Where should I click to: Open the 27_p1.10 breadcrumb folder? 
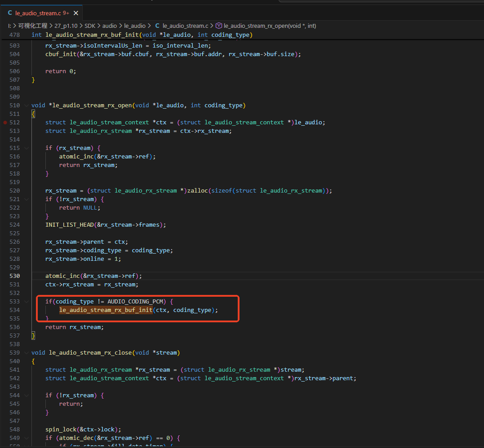[x=66, y=26]
